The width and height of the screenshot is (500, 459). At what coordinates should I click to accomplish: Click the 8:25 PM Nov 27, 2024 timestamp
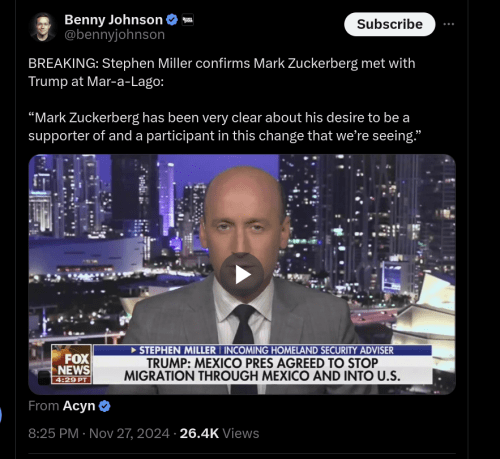pos(99,433)
